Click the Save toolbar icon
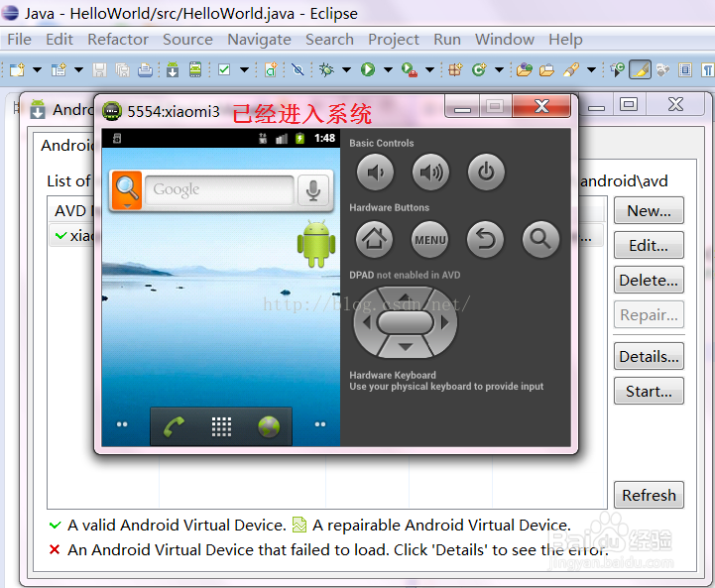Image resolution: width=715 pixels, height=588 pixels. click(99, 69)
